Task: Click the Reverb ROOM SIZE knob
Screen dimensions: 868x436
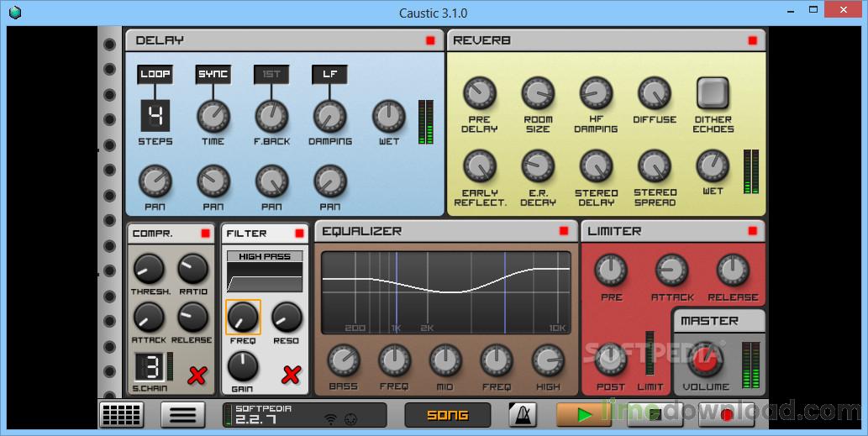Action: click(x=538, y=93)
